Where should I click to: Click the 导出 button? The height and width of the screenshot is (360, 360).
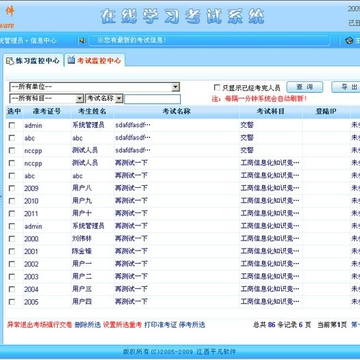(347, 87)
